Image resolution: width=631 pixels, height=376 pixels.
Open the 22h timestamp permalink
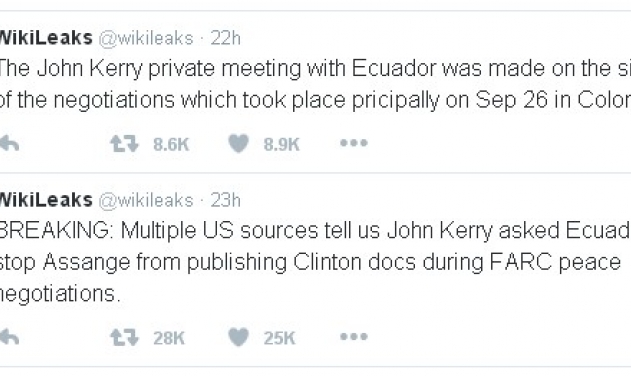point(225,38)
